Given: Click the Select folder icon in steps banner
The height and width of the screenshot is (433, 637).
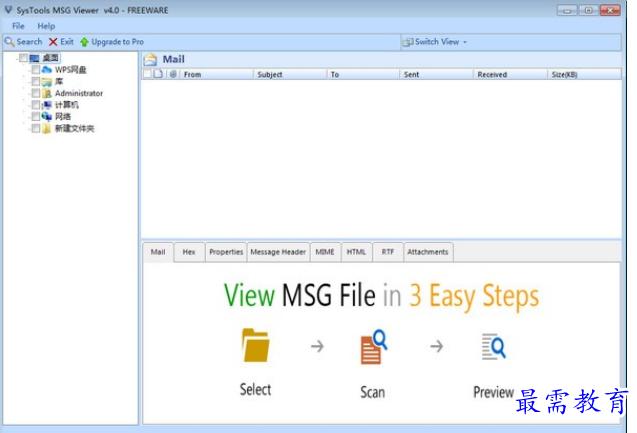Looking at the screenshot, I should tap(256, 345).
